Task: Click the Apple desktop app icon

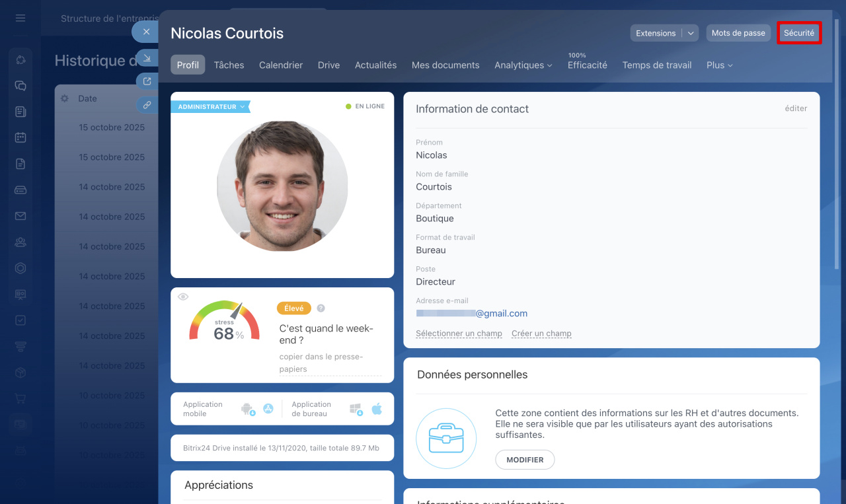Action: point(377,409)
